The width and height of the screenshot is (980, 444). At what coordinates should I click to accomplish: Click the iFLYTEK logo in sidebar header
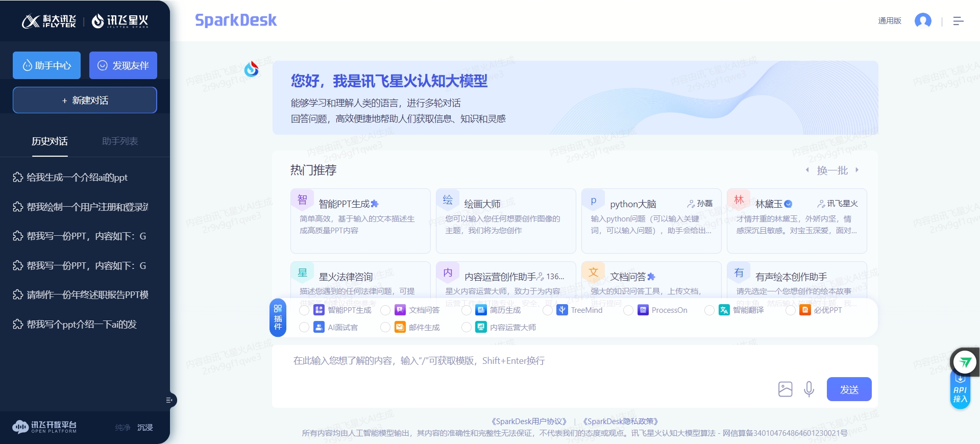[49, 21]
